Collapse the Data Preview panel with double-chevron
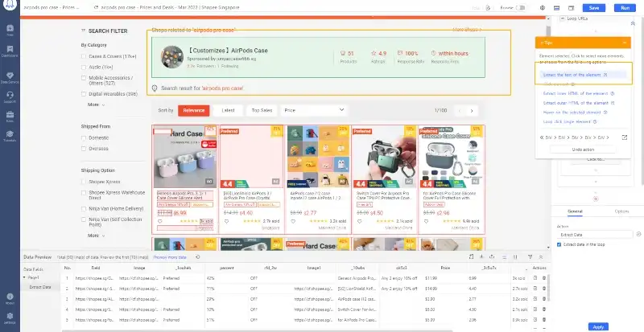Screen dimensions: 644x332 coord(541,257)
